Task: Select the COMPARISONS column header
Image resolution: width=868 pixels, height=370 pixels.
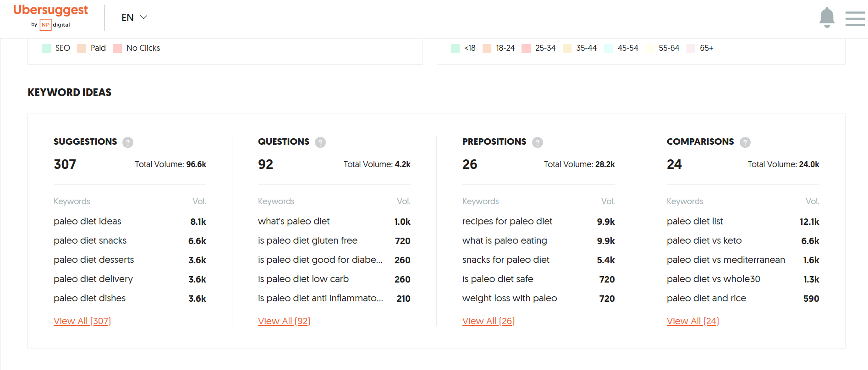Action: tap(700, 141)
